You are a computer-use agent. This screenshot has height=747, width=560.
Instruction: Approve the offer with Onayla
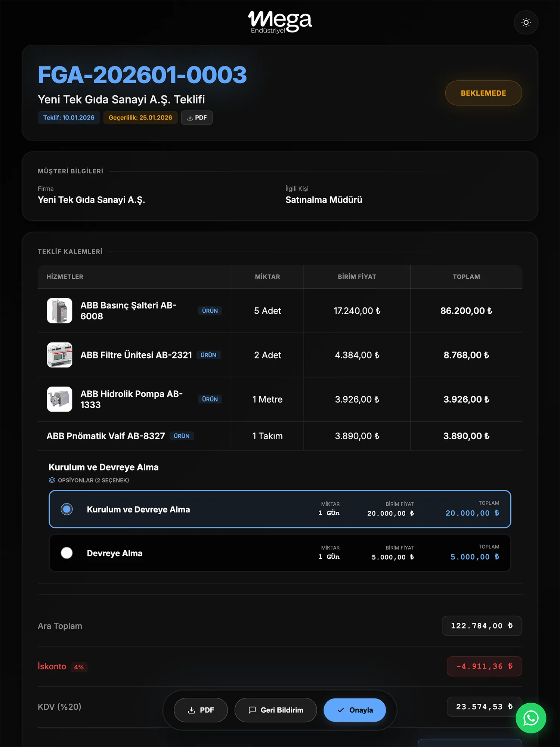click(355, 710)
